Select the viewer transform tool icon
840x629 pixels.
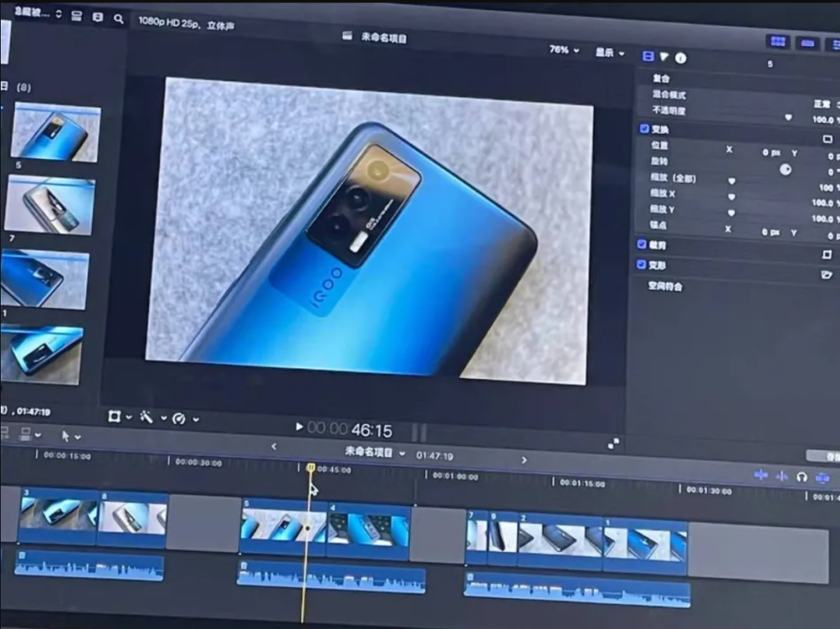click(114, 417)
